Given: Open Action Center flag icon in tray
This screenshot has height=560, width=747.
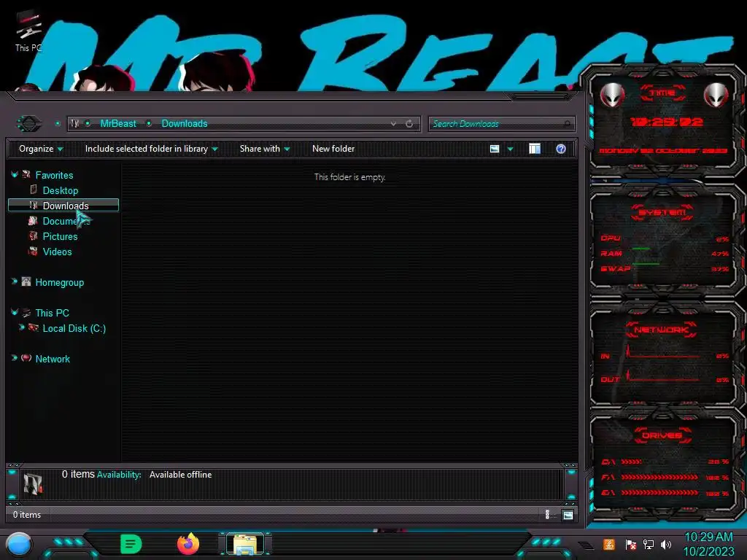Looking at the screenshot, I should pyautogui.click(x=630, y=544).
